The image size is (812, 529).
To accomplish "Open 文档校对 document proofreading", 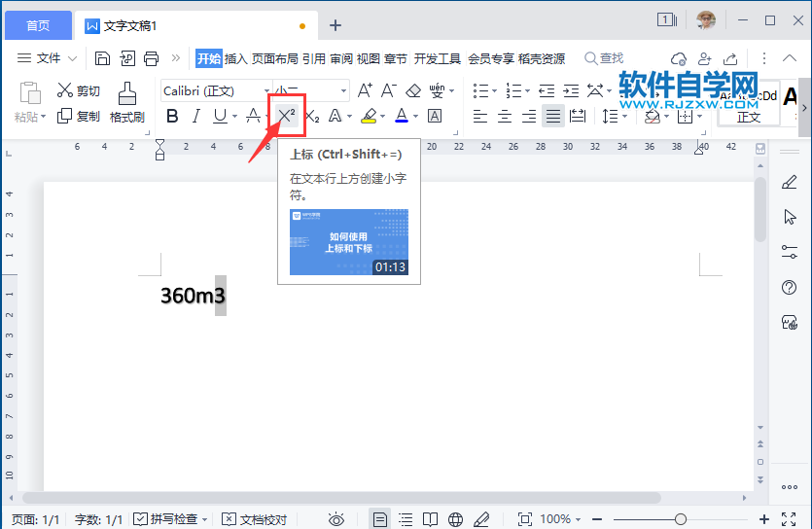I will pos(254,519).
